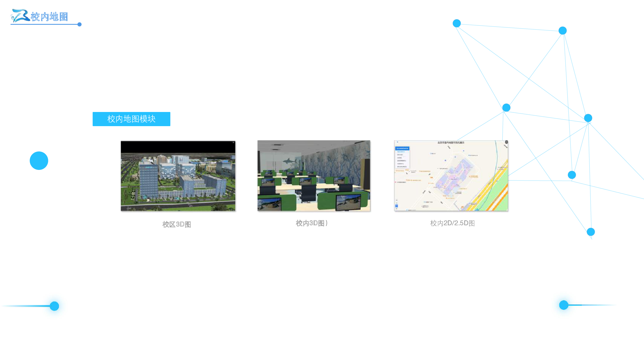Image resolution: width=644 pixels, height=362 pixels.
Task: Click the 校内地图模块 button
Action: point(131,119)
